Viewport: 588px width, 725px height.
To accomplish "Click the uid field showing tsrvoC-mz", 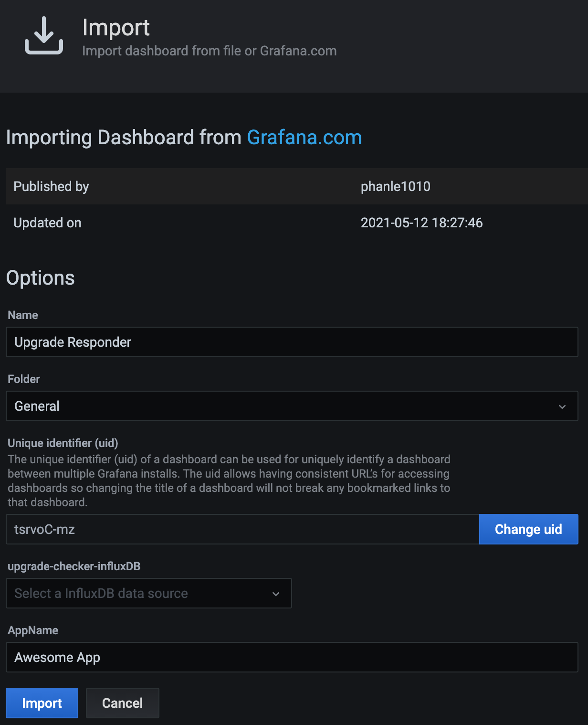I will (242, 529).
